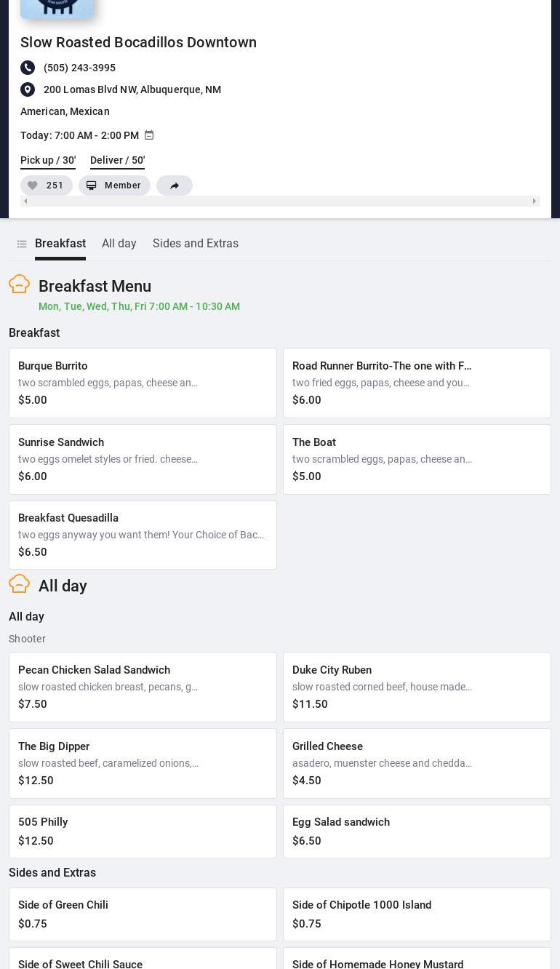This screenshot has width=560, height=969.
Task: Click the chef hat icon by Breakfast Menu
Action: (x=20, y=284)
